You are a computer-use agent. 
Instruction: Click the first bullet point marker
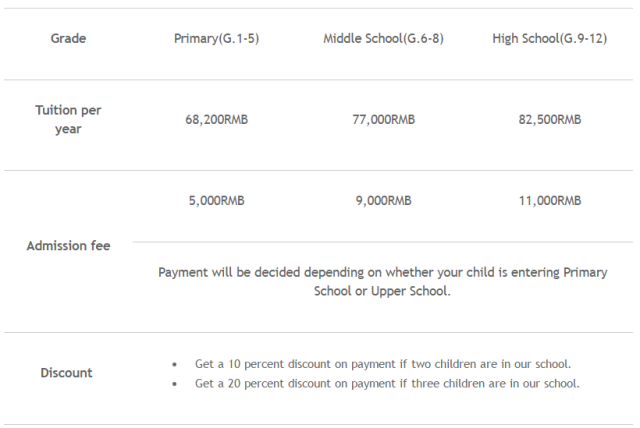point(175,364)
